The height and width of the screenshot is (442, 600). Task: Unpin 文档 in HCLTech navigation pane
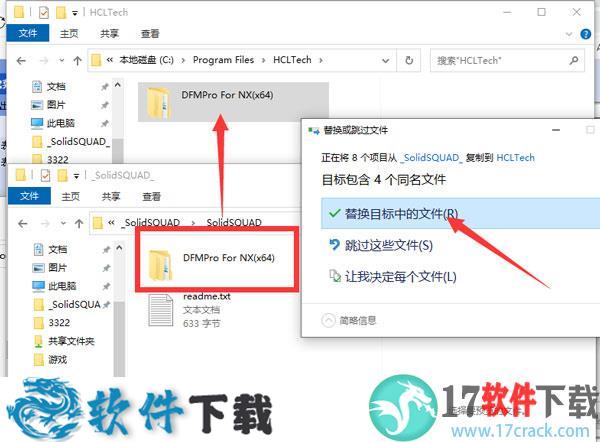click(x=104, y=87)
